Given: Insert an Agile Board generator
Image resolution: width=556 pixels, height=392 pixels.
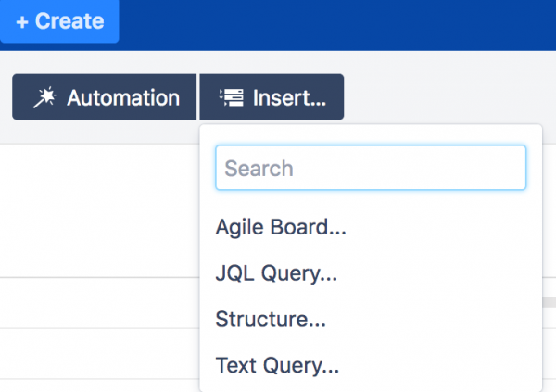Looking at the screenshot, I should [x=281, y=227].
